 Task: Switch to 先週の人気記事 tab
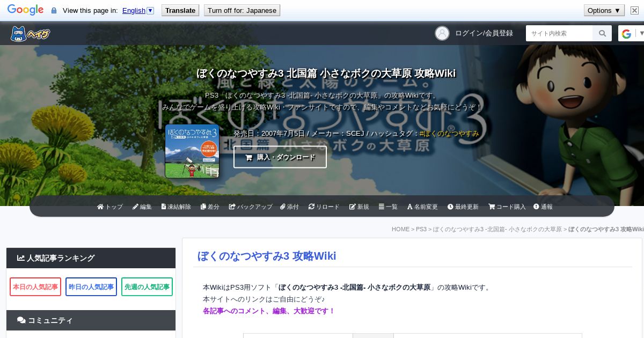(147, 287)
